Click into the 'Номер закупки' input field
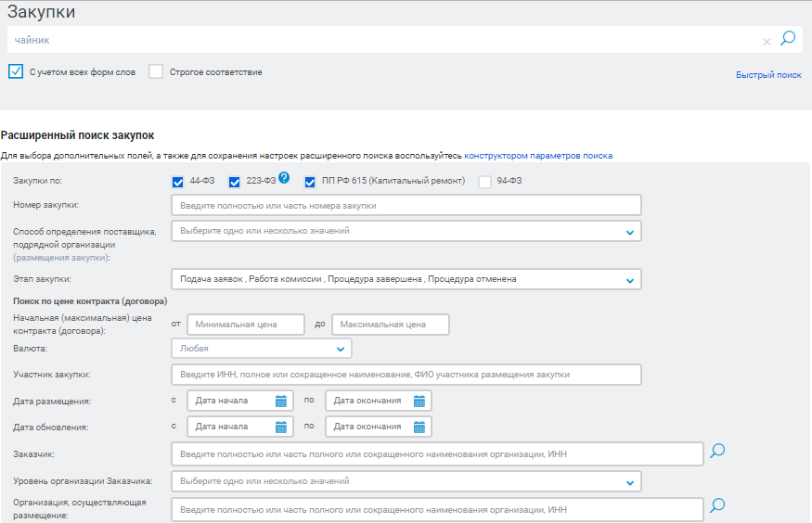The height and width of the screenshot is (523, 812). 406,205
